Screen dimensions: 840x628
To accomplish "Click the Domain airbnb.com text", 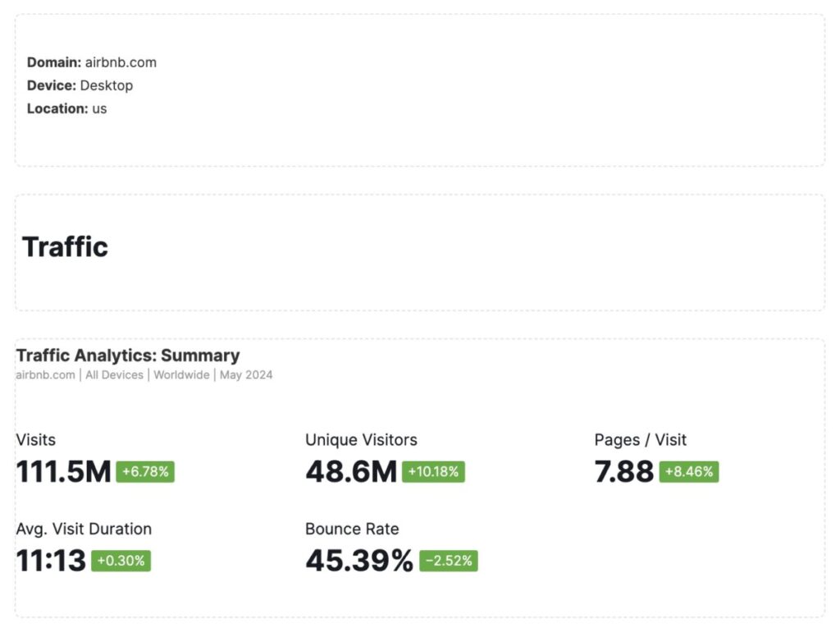I will [x=92, y=62].
